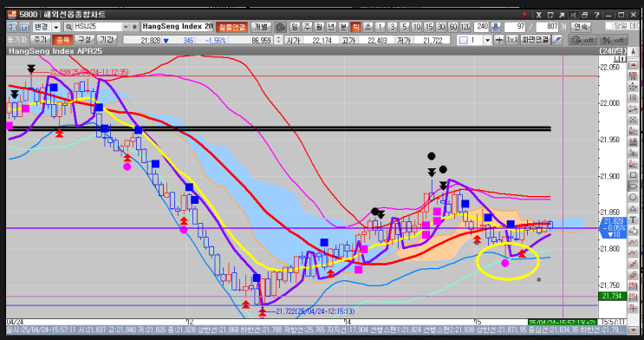Click the 97 count input field
The image size is (644, 340).
pyautogui.click(x=515, y=27)
